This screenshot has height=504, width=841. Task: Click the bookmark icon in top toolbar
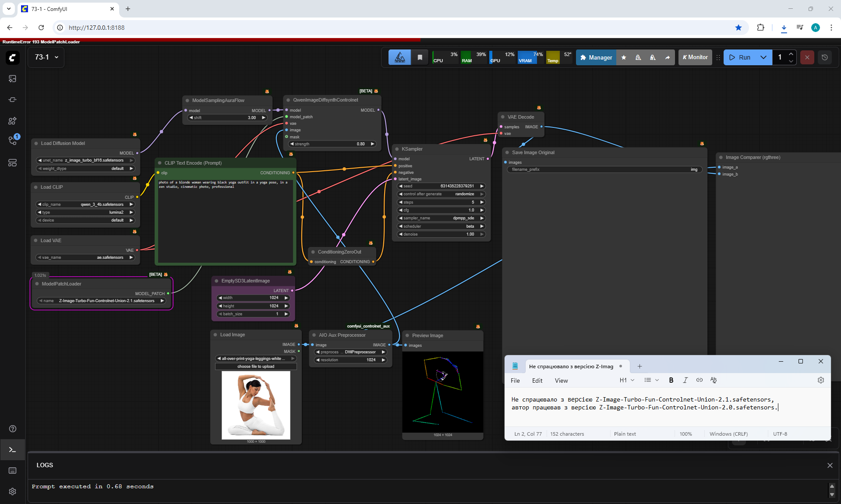[420, 57]
